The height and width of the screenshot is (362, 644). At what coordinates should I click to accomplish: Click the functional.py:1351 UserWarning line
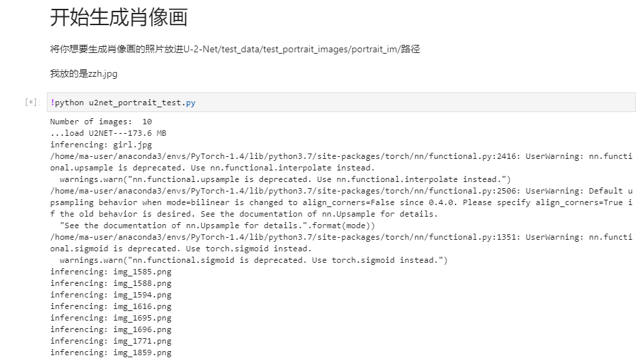point(340,237)
